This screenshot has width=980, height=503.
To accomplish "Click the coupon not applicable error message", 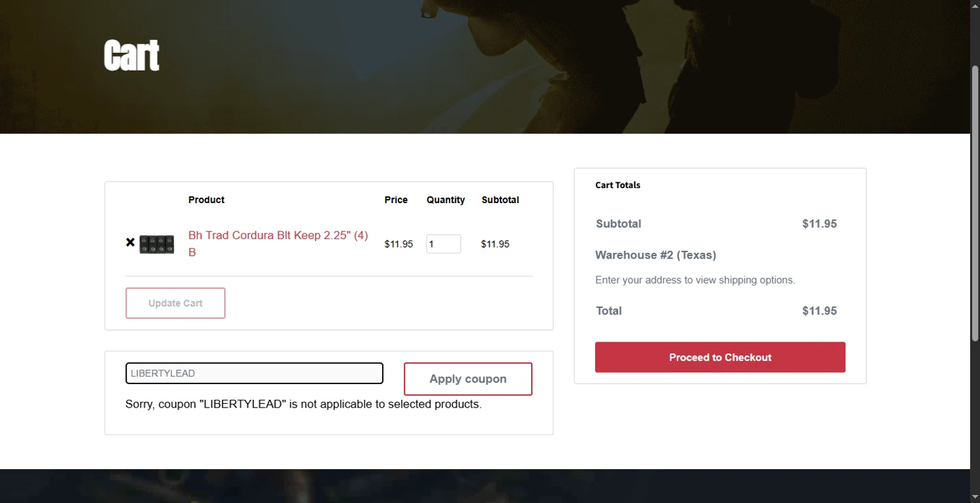I will (x=303, y=404).
